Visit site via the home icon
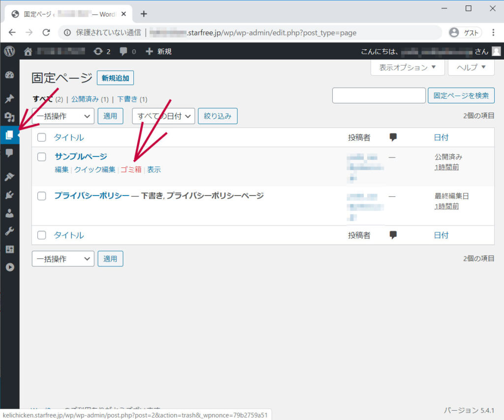504x420 pixels. pos(28,51)
